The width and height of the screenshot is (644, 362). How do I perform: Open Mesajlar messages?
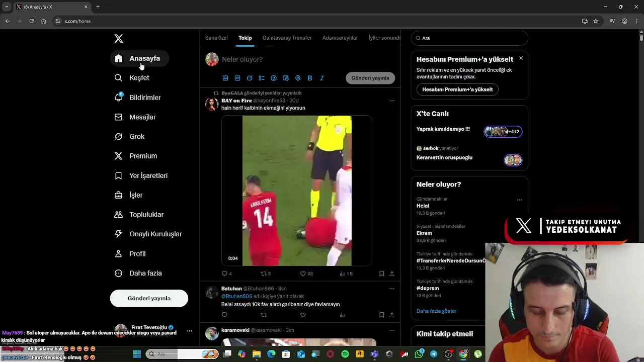[135, 117]
